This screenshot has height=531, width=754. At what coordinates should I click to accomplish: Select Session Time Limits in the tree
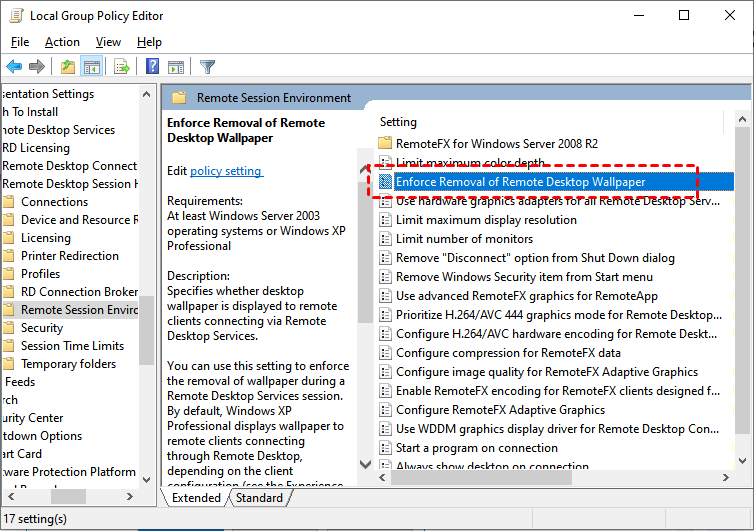72,346
